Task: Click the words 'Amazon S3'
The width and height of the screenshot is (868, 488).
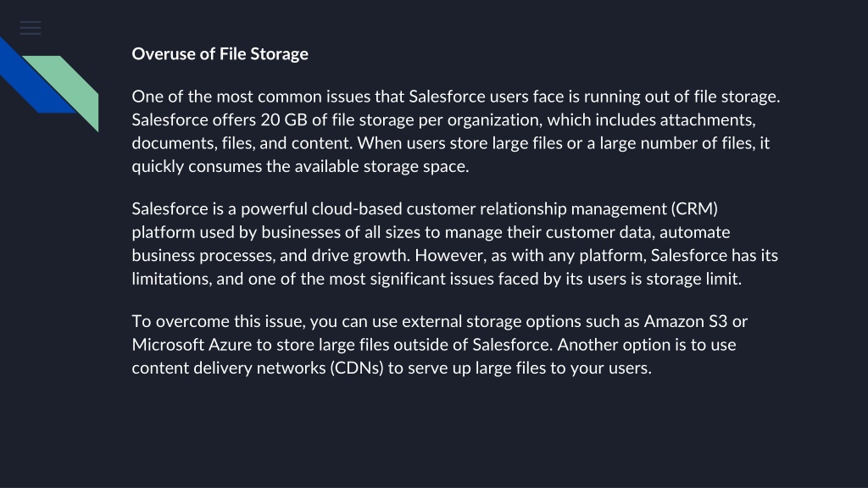Action: (x=685, y=321)
